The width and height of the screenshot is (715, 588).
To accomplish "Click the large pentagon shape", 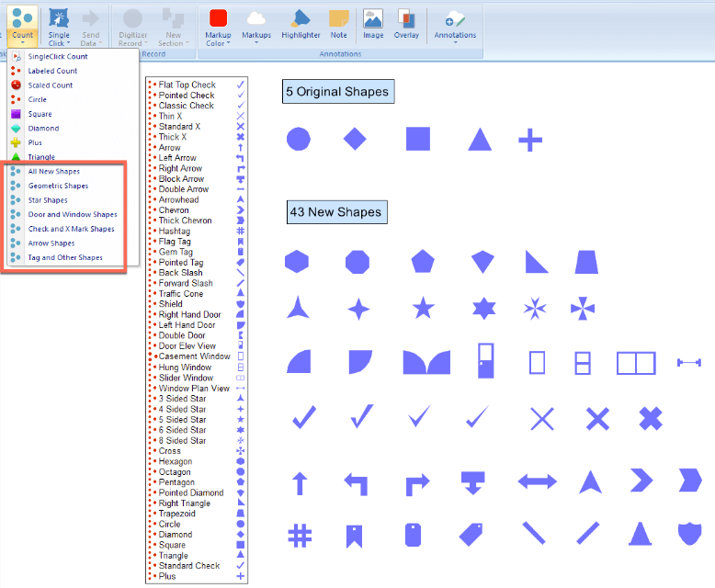I will (x=423, y=261).
